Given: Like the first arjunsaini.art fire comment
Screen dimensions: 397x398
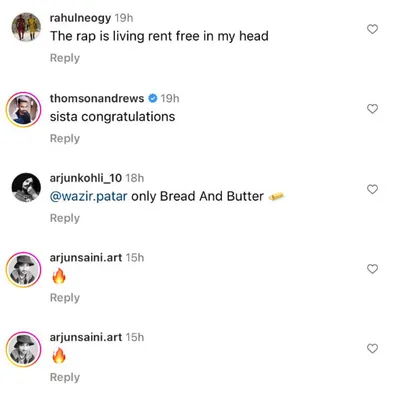Looking at the screenshot, I should pos(372,269).
